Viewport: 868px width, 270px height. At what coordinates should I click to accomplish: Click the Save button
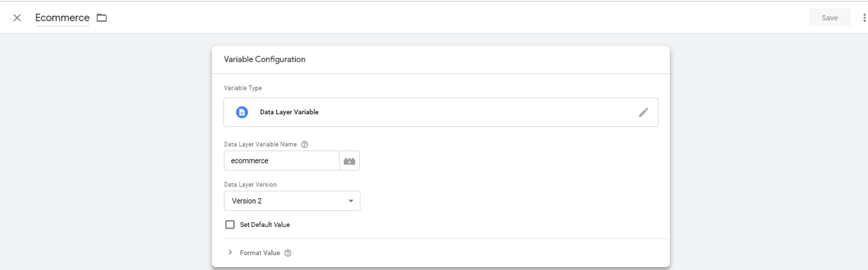click(x=829, y=18)
